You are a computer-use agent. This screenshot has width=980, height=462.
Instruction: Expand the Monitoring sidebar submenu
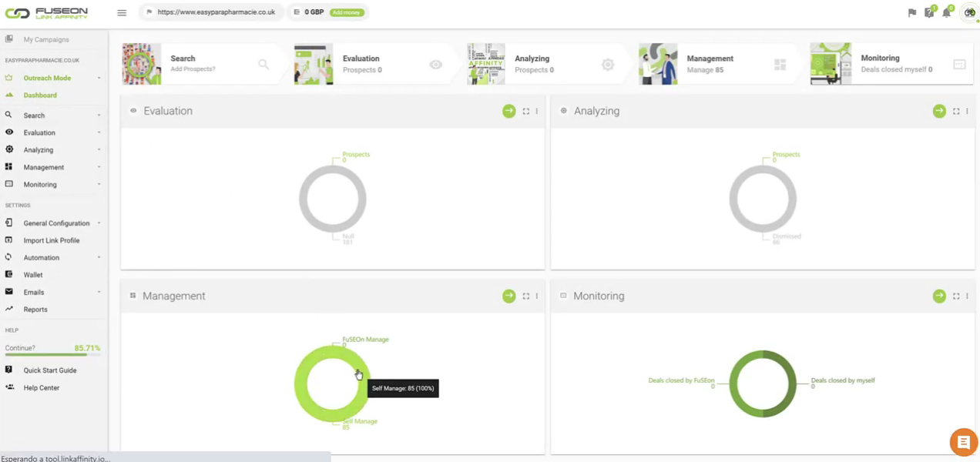click(99, 185)
